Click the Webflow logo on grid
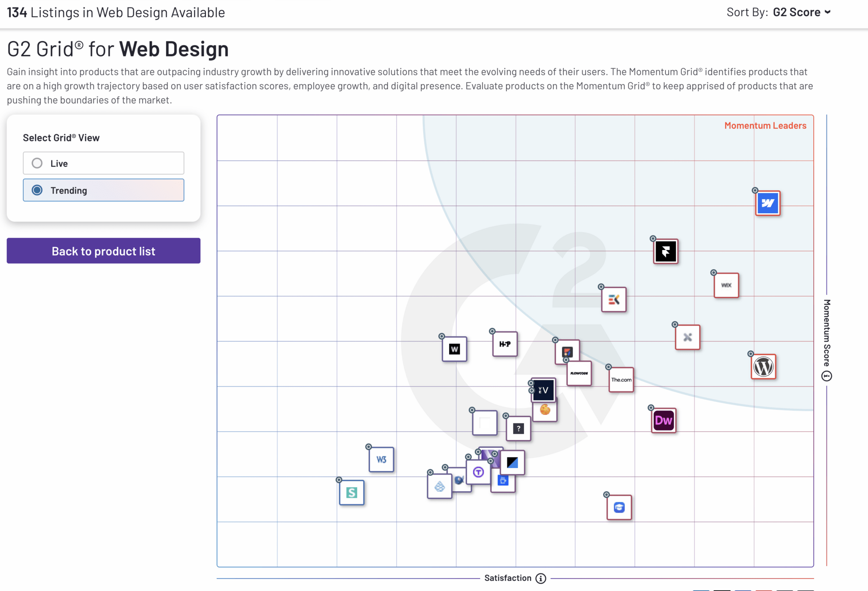Screen dimensions: 868x591 (767, 203)
